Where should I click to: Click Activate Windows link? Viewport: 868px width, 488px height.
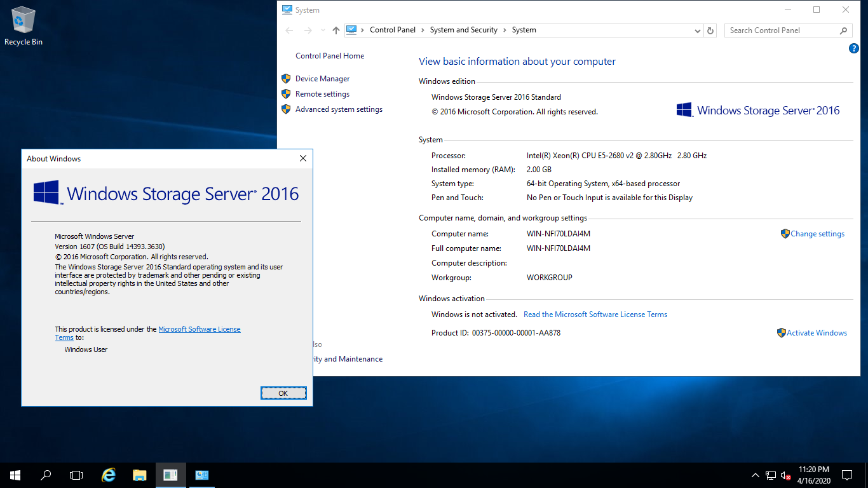click(817, 333)
